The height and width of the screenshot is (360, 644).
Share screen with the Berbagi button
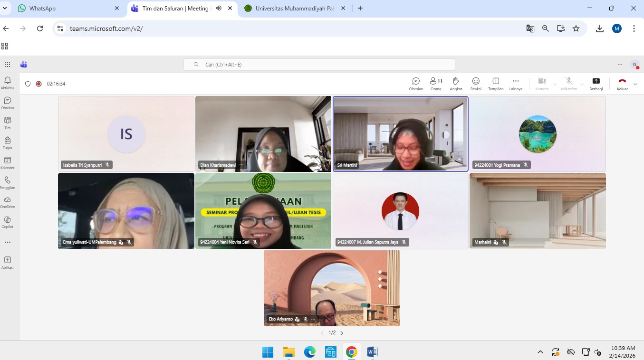(596, 84)
